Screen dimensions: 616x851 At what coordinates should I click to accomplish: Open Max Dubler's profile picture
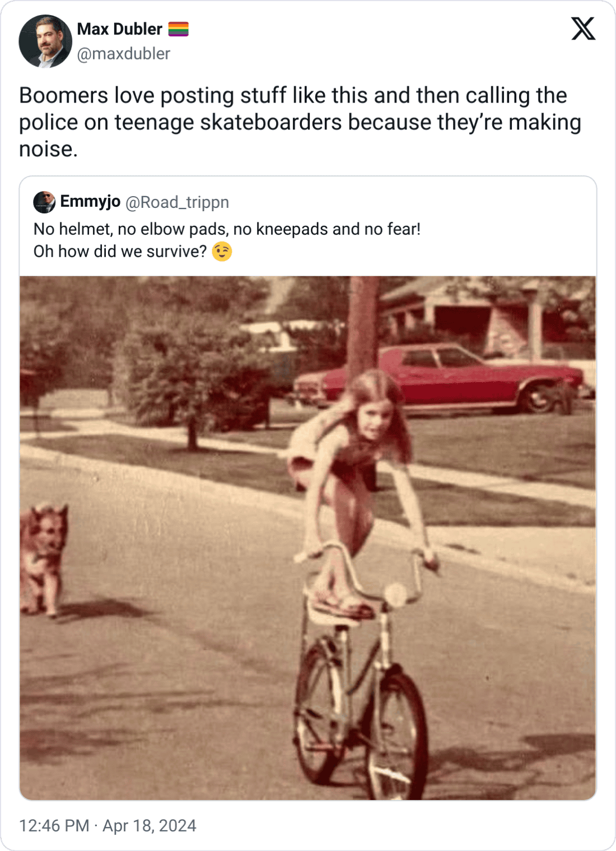click(x=45, y=41)
